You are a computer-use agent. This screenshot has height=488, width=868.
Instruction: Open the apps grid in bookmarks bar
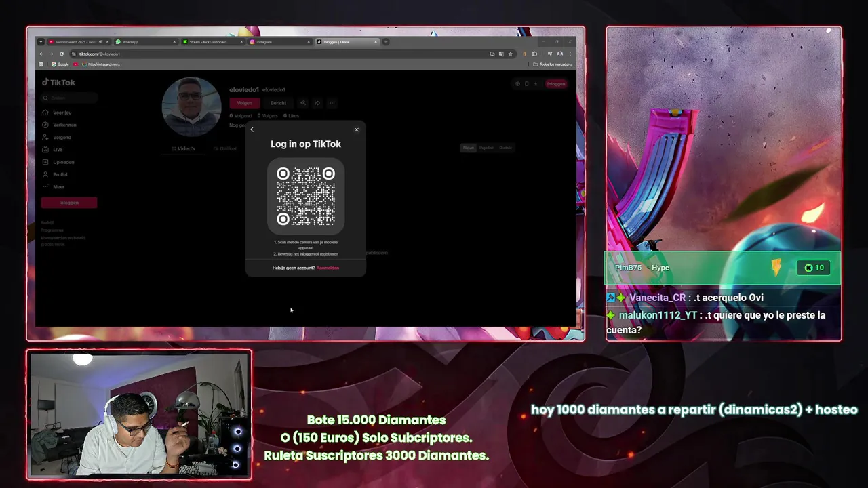point(41,64)
